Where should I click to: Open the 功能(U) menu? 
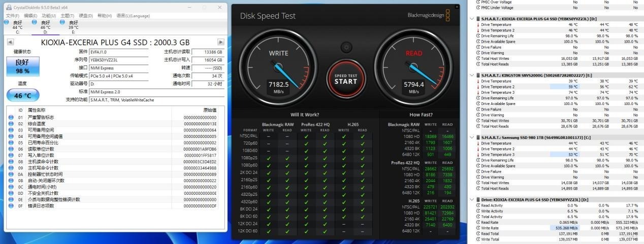[49, 16]
